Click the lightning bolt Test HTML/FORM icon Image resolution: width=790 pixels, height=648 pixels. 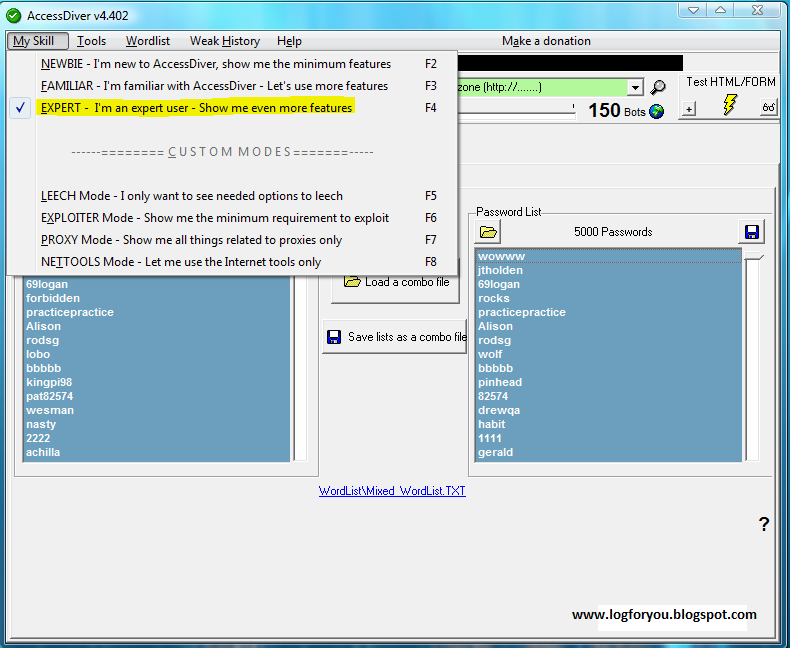(x=730, y=104)
